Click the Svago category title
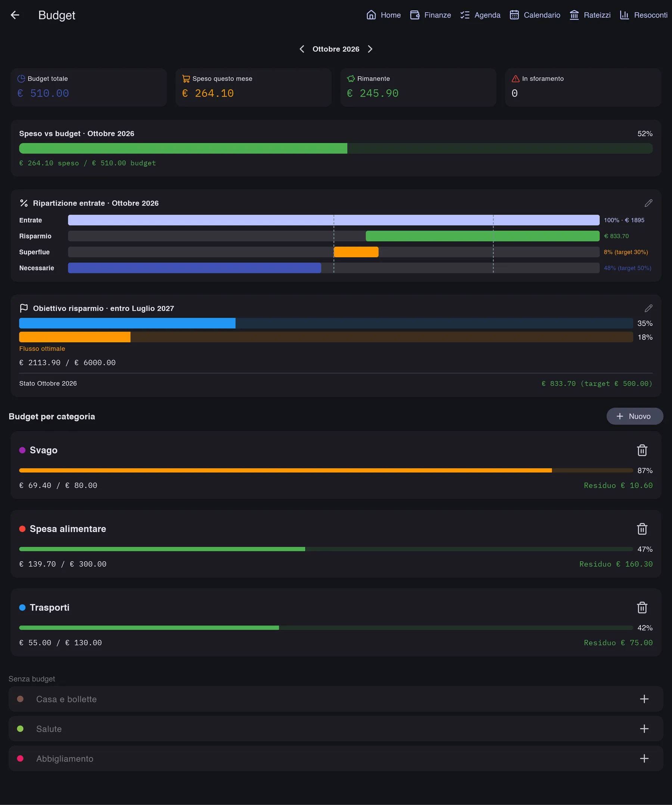 [x=44, y=450]
